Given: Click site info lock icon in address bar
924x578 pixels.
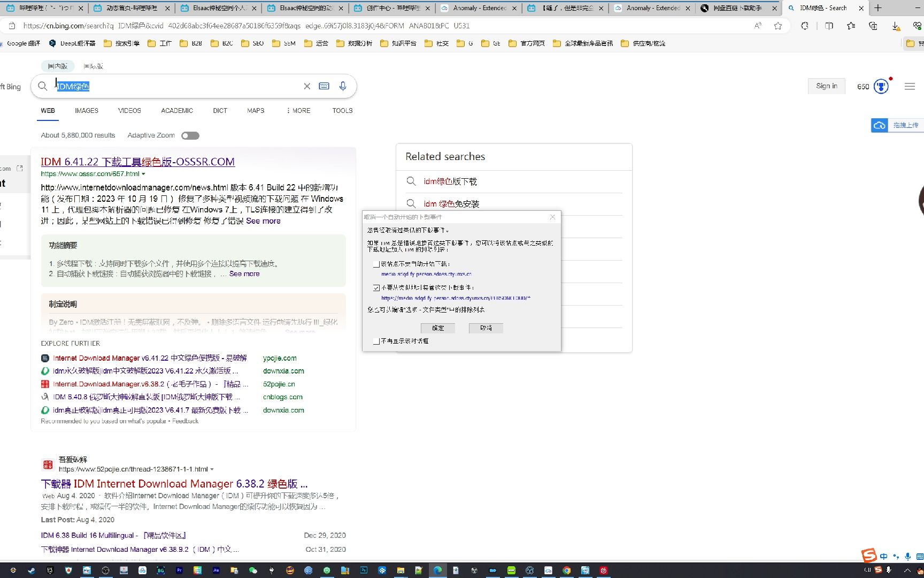Looking at the screenshot, I should [12, 26].
